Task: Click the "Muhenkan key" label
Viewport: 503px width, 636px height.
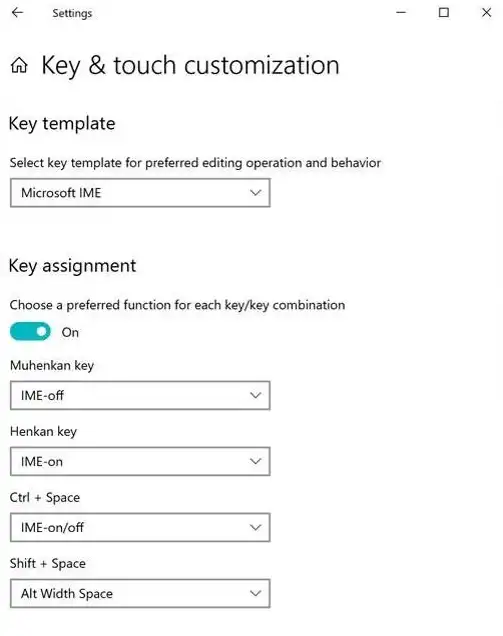Action: point(52,365)
